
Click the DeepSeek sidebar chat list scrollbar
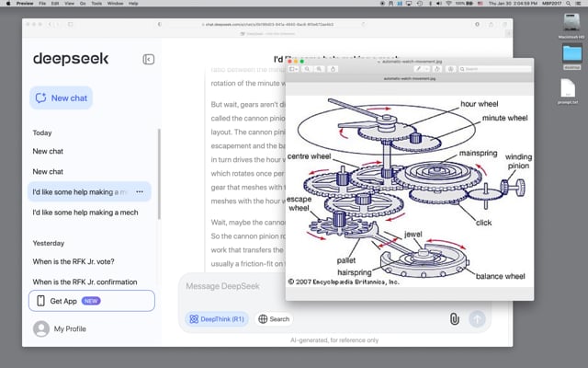[x=159, y=174]
